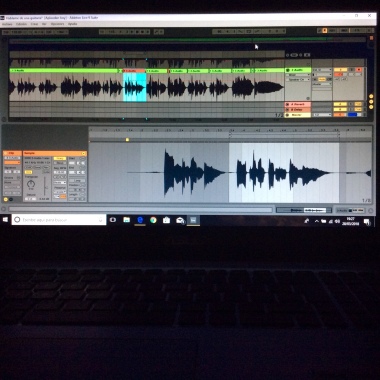Toggle the Info View button at bottom left
Screen dimensions: 380x380
(4, 209)
